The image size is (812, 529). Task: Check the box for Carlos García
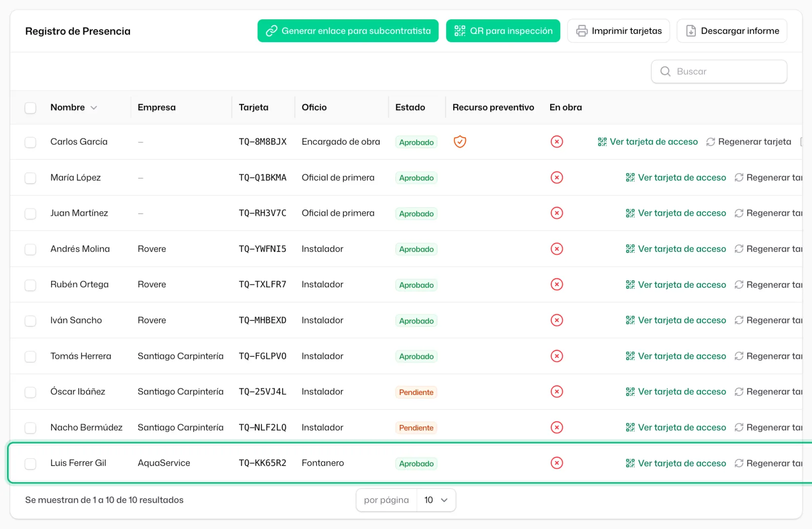point(30,142)
